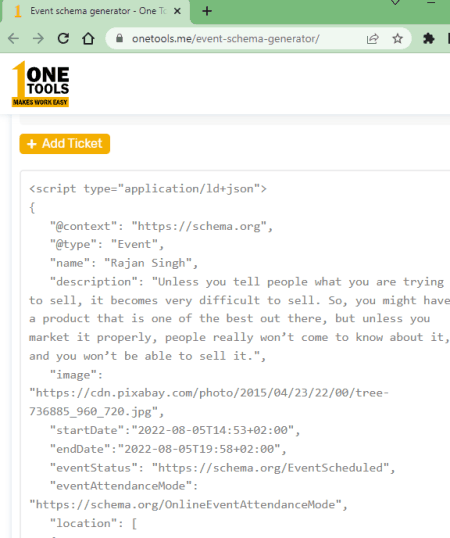Bookmark this page with star
The width and height of the screenshot is (450, 538).
pyautogui.click(x=398, y=38)
